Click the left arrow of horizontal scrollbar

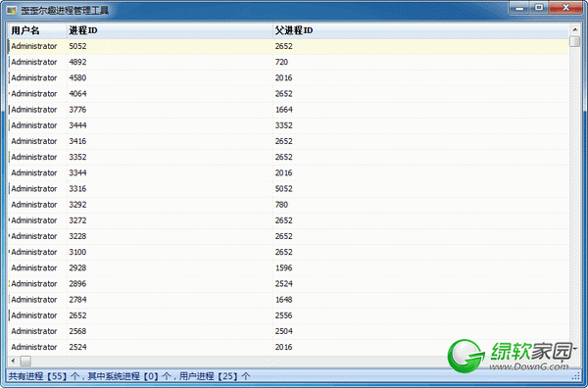(x=13, y=361)
